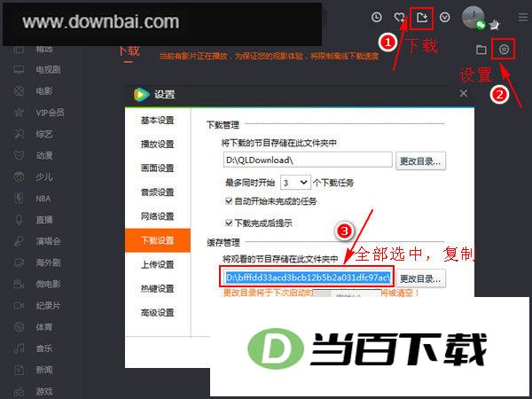Open the download folder icon
Screen dimensions: 532x399
481,50
